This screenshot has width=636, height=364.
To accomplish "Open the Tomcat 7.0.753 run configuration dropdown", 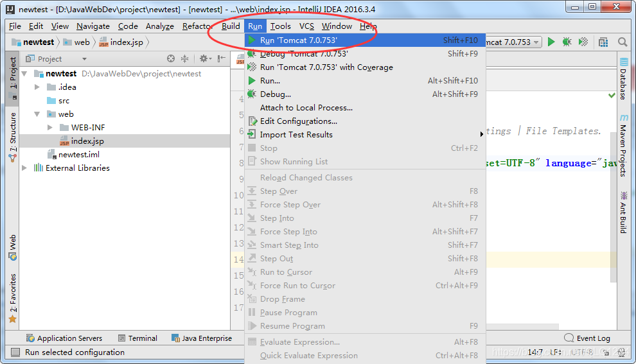I will point(513,42).
